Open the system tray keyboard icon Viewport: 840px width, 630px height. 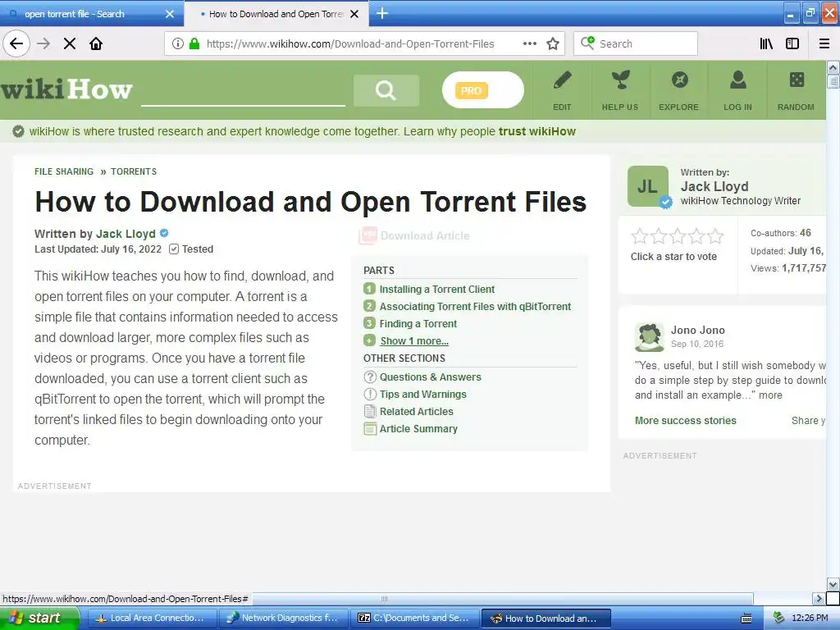click(746, 619)
